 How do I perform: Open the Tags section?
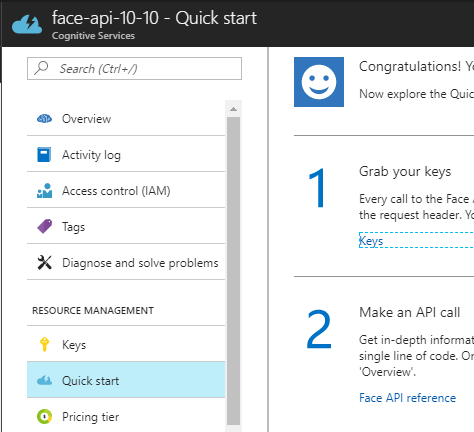[x=126, y=226]
